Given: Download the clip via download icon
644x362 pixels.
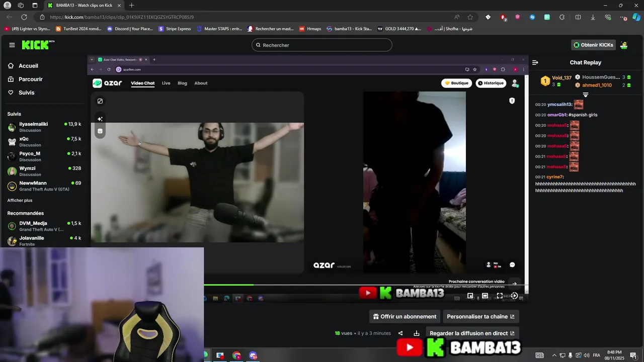Looking at the screenshot, I should pos(417,333).
